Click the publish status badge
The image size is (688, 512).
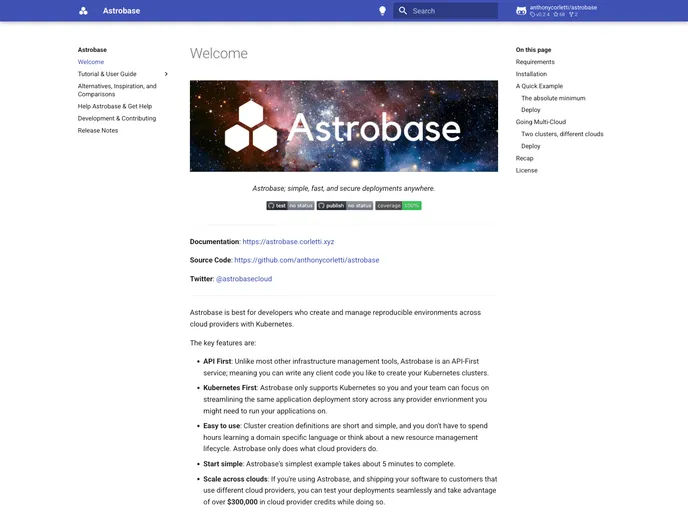(x=344, y=205)
